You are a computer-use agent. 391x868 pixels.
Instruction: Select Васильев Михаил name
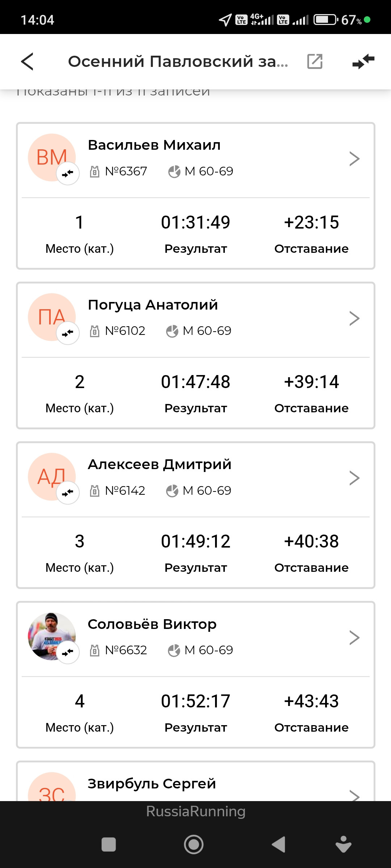pos(154,145)
